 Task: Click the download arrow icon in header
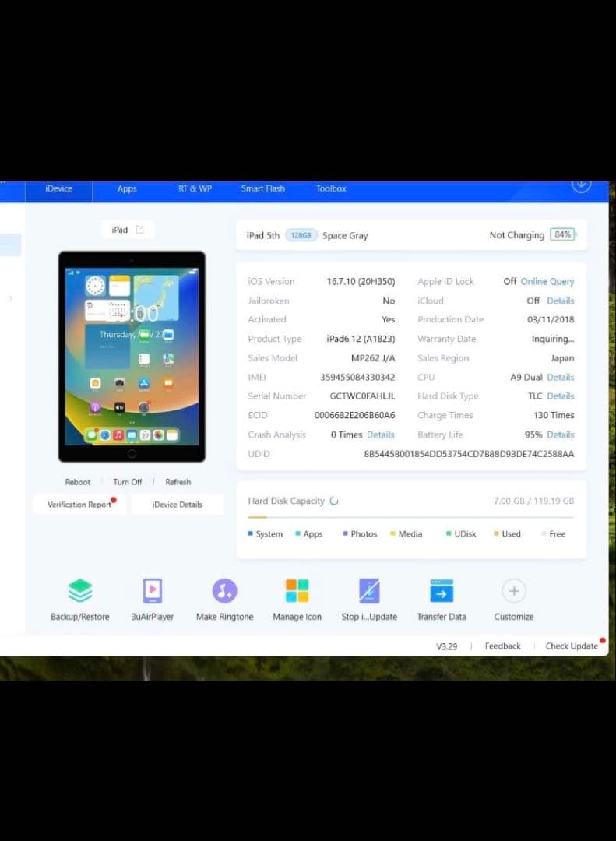pyautogui.click(x=581, y=185)
